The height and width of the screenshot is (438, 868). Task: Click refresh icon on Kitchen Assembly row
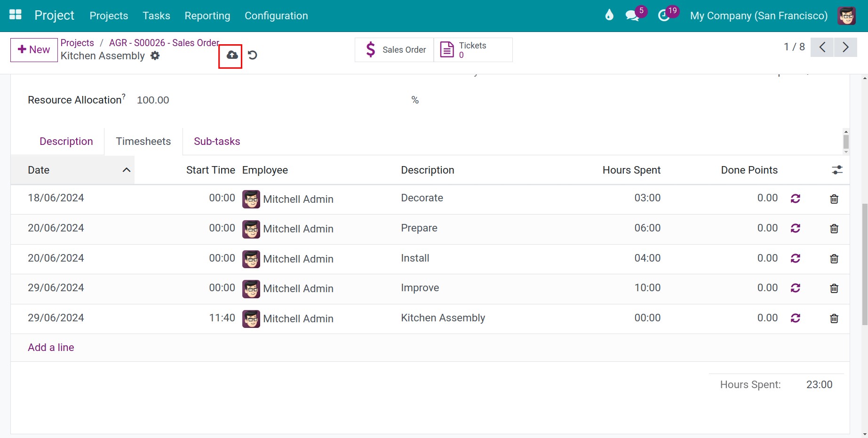tap(796, 318)
